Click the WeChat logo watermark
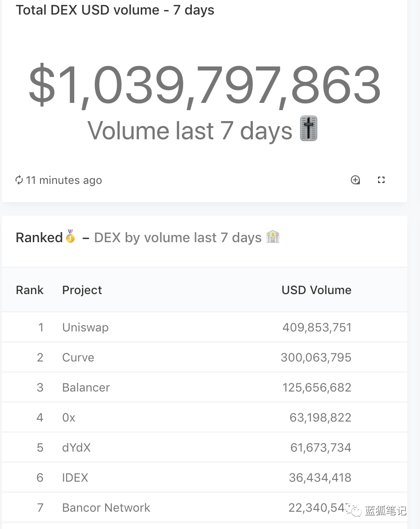This screenshot has height=529, width=420. pyautogui.click(x=354, y=510)
